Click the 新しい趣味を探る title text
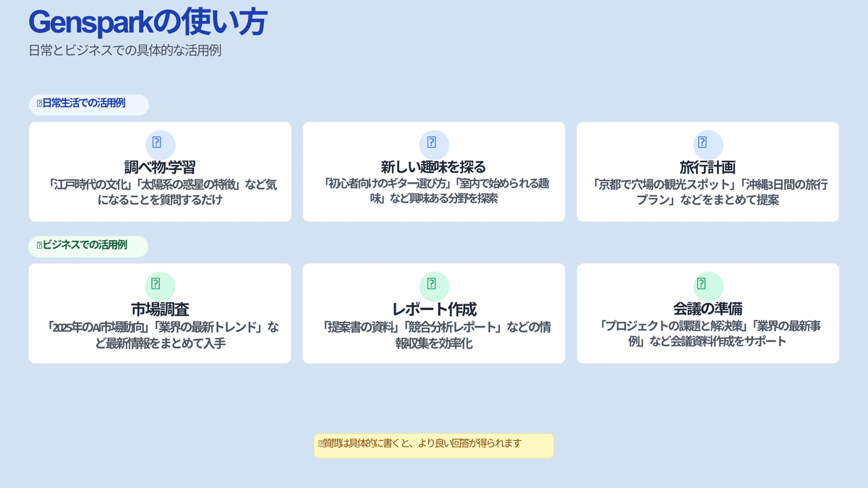The image size is (868, 488). point(433,165)
